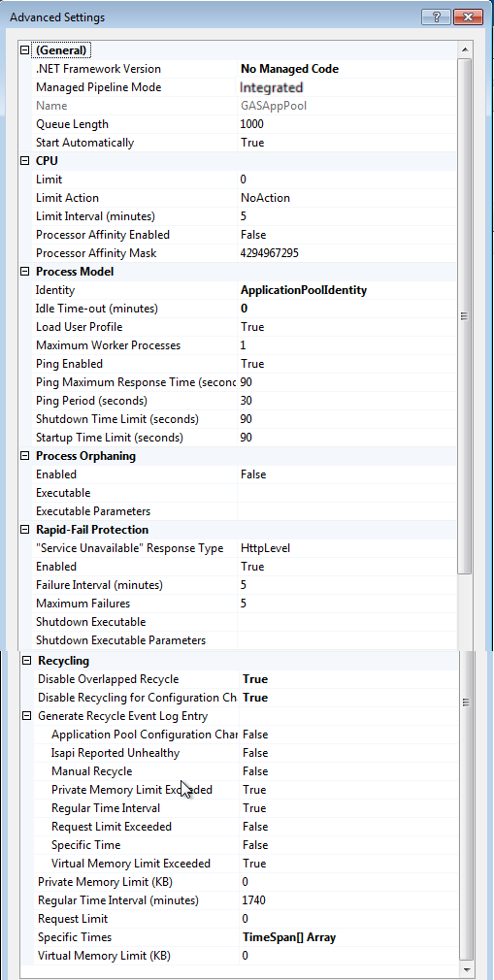Screen dimensions: 494x980
Task: Select Maximum Worker Processes row
Action: click(x=245, y=345)
